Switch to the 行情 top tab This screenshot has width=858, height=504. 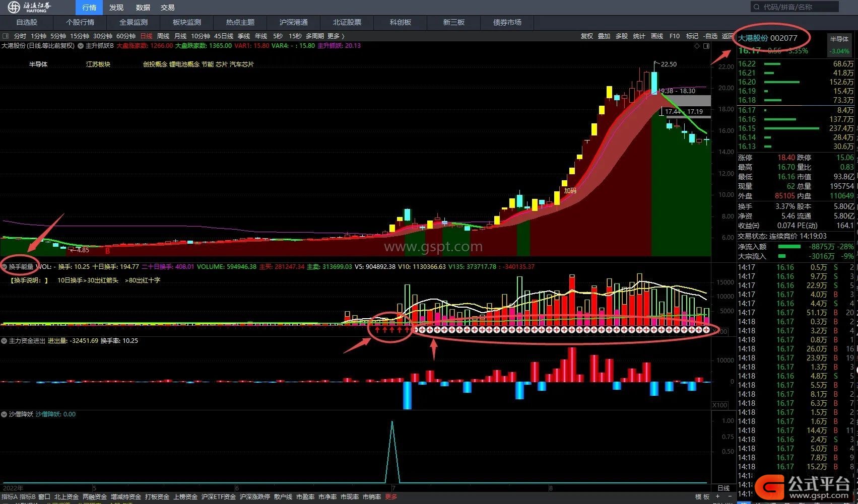89,7
